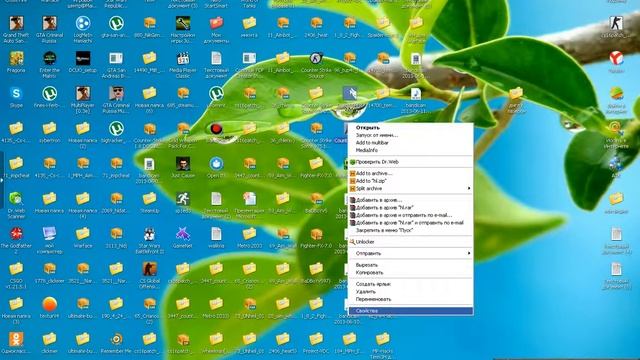Choose Add to "N.zip" in context menu
This screenshot has width=640, height=360.
click(x=411, y=181)
